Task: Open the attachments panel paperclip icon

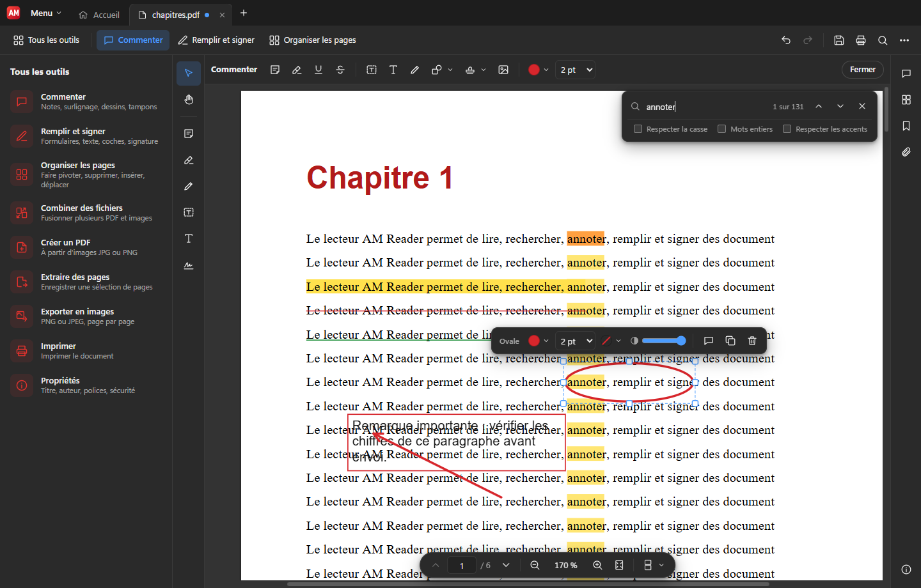Action: click(906, 152)
